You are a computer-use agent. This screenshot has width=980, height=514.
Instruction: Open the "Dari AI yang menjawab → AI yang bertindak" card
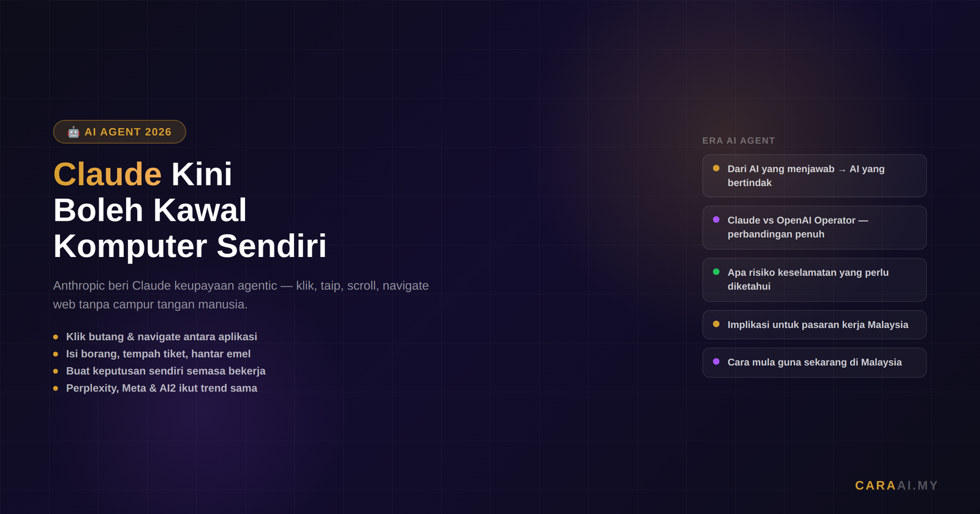[814, 176]
